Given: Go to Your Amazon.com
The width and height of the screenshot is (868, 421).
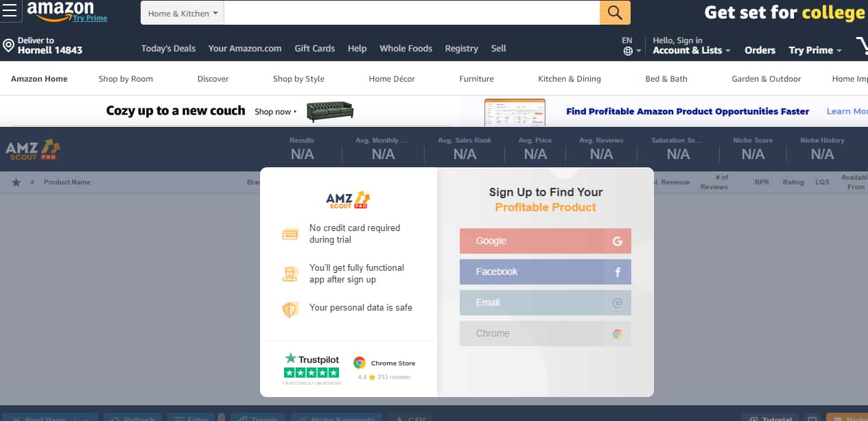Looking at the screenshot, I should coord(245,49).
